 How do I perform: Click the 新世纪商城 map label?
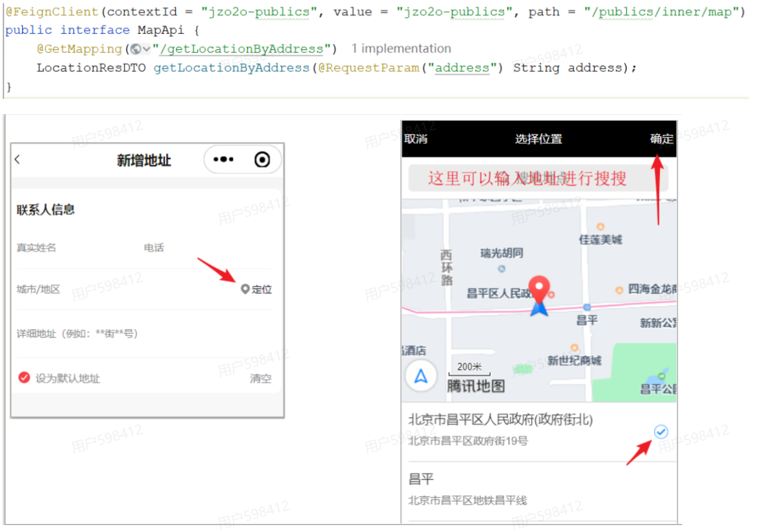[574, 360]
